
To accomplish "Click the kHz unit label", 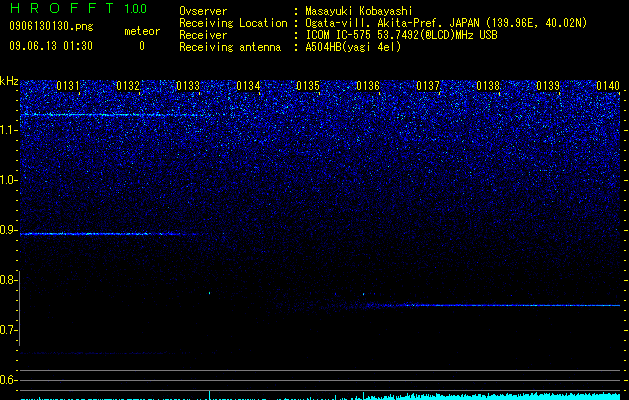I will 9,81.
